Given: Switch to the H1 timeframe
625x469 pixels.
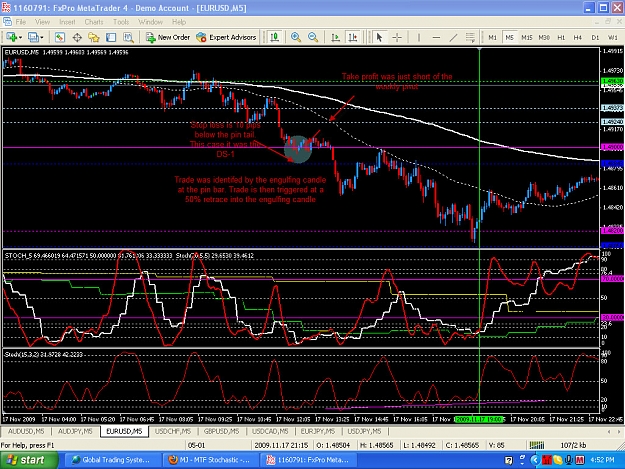Looking at the screenshot, I should click(x=561, y=37).
